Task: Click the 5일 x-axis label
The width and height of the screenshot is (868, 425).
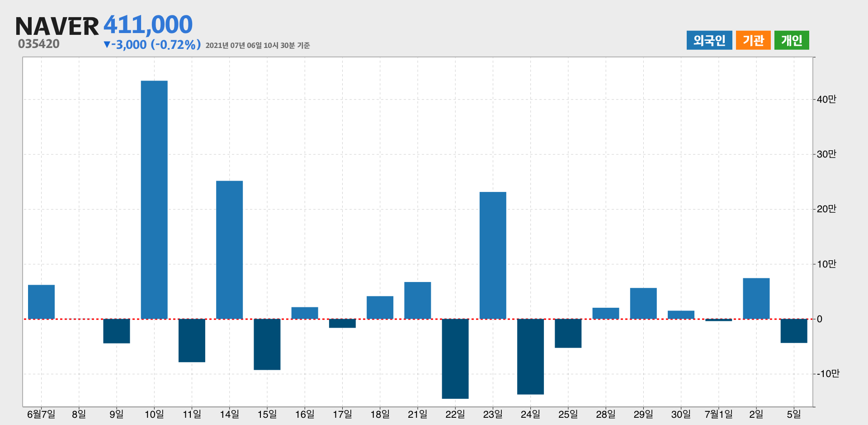Action: click(x=794, y=414)
